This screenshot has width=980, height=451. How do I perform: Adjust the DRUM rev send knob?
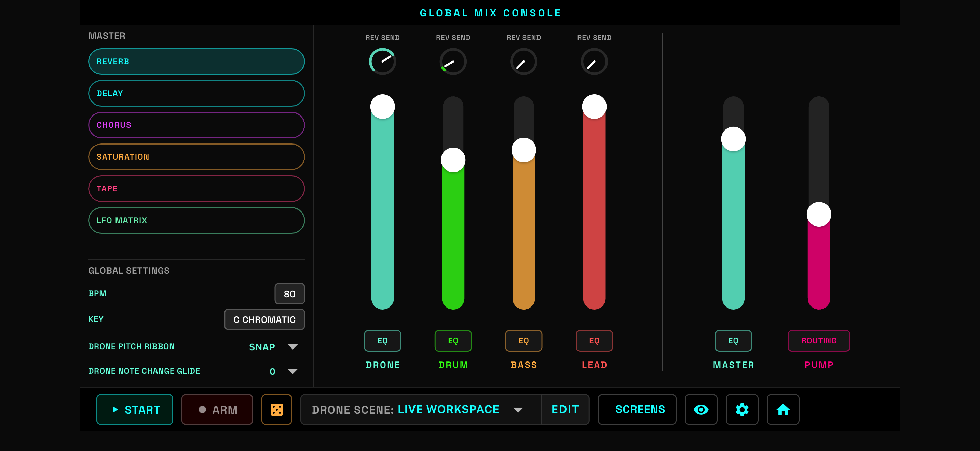pos(453,61)
